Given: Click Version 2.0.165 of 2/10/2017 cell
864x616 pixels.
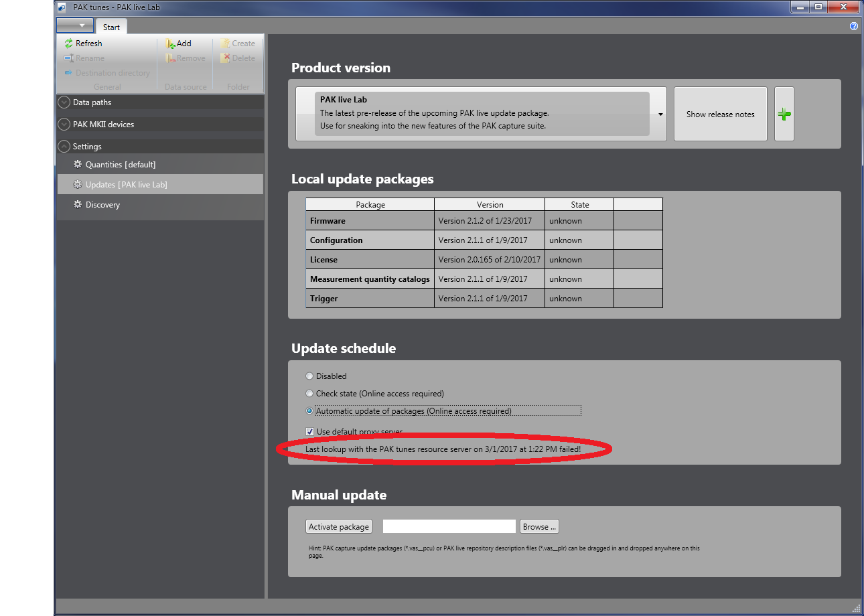Looking at the screenshot, I should 490,260.
